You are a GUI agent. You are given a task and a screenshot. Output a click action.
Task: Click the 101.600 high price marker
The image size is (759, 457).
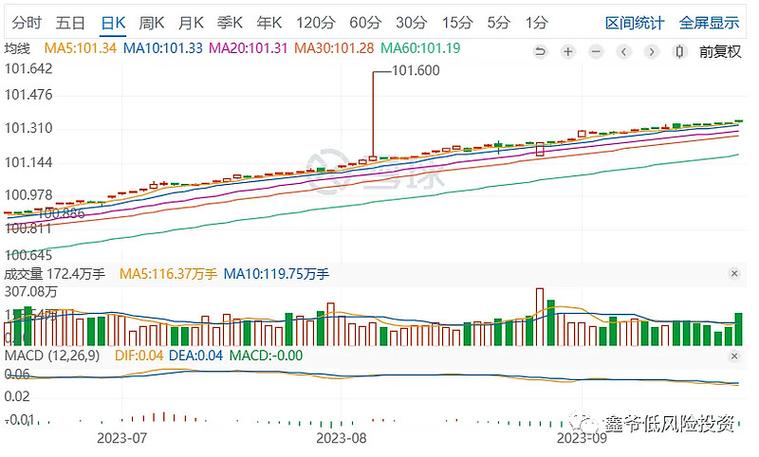pos(416,71)
